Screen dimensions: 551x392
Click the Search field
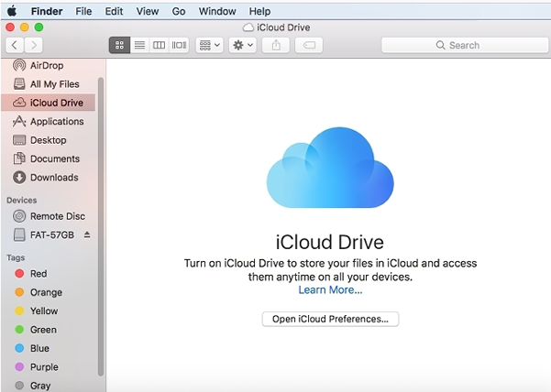[465, 45]
